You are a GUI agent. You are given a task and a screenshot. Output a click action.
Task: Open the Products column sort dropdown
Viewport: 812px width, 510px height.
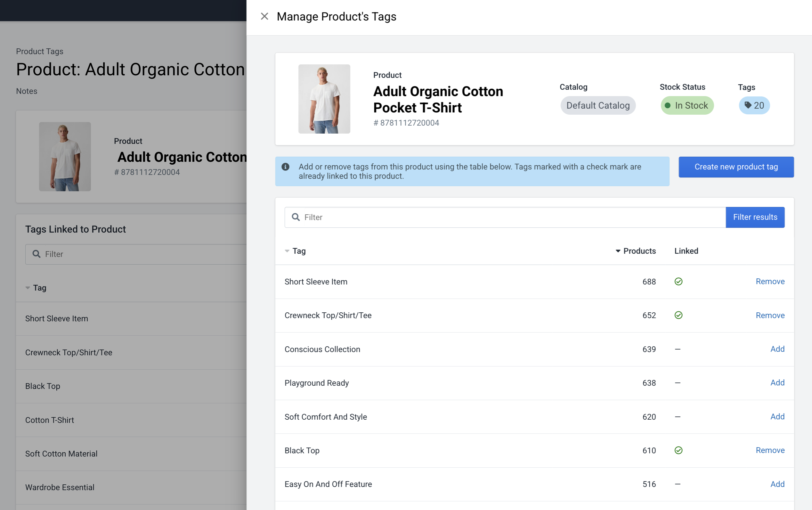tap(618, 251)
